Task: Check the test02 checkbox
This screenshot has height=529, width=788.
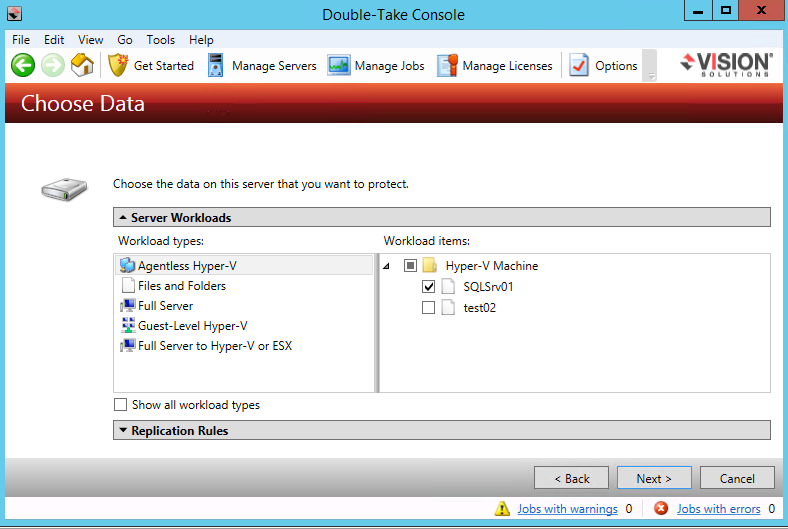Action: [x=428, y=307]
